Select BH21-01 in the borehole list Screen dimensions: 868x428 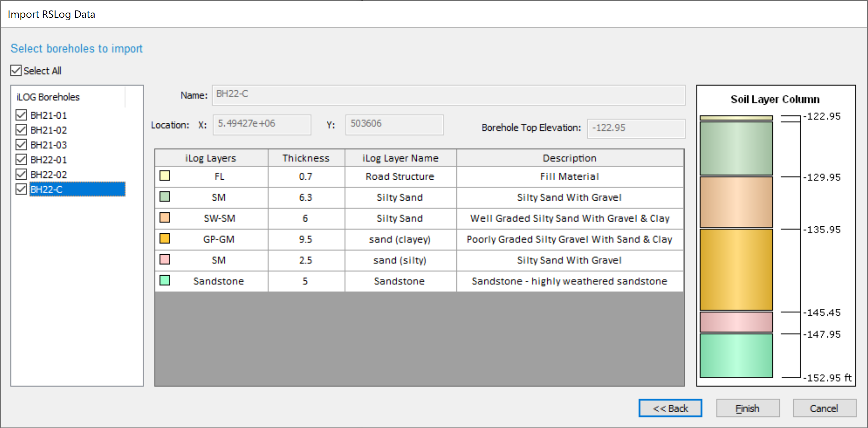(49, 115)
